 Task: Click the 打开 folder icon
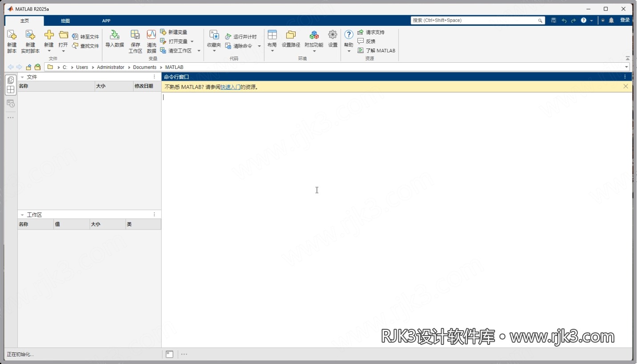tap(63, 35)
